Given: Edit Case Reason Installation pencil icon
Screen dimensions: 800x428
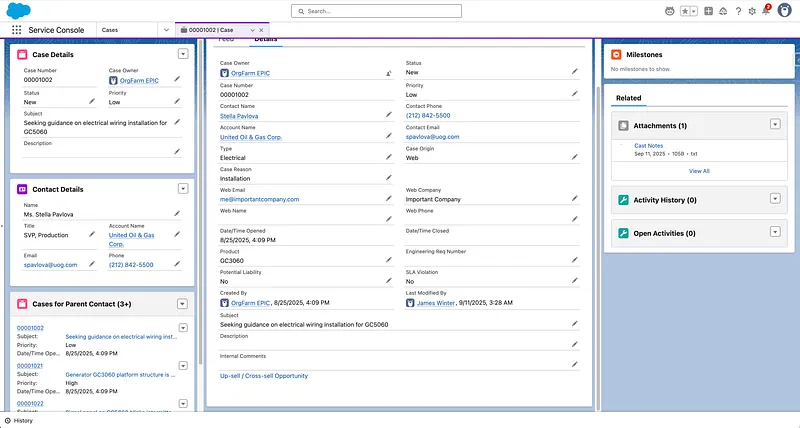Looking at the screenshot, I should [388, 178].
